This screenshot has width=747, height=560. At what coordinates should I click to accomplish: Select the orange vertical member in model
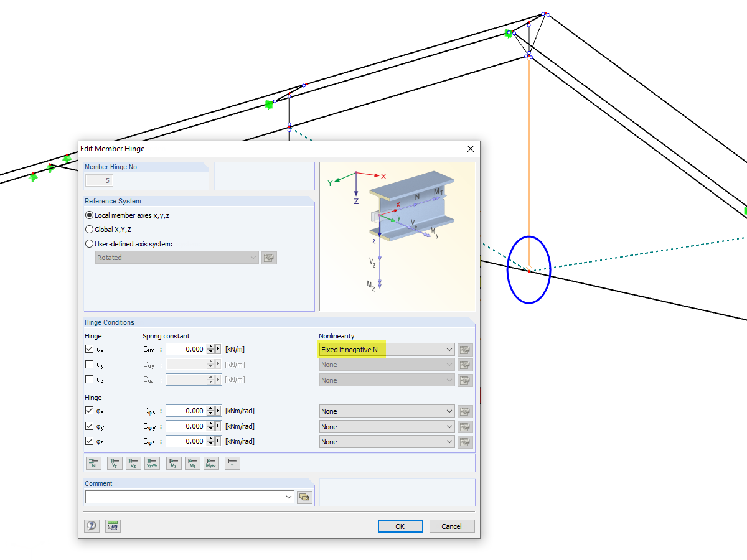(x=529, y=163)
